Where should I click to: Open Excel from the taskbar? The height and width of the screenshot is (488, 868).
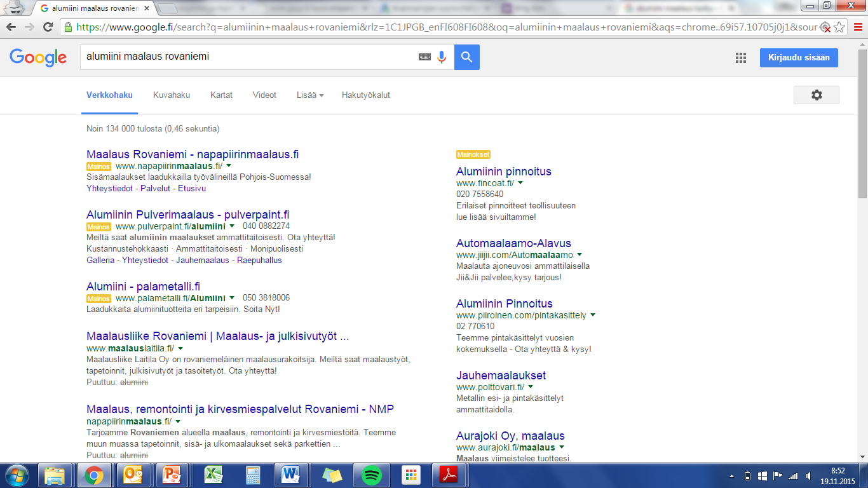click(213, 475)
